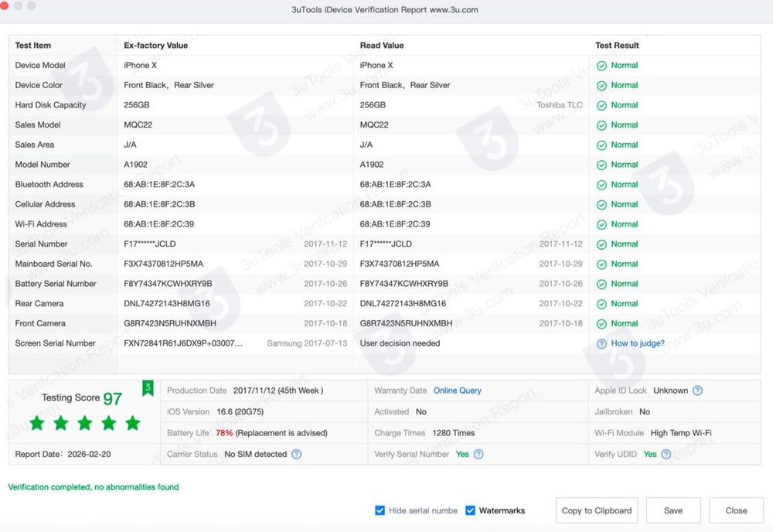Click the iOS version 16.6 (20G75) value
This screenshot has width=773, height=532.
tap(240, 411)
